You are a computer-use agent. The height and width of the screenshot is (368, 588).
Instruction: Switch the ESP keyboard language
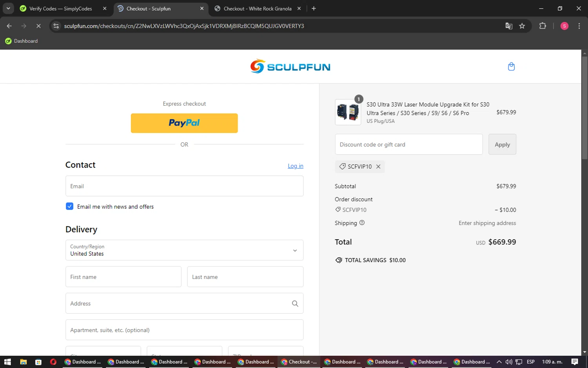click(531, 362)
